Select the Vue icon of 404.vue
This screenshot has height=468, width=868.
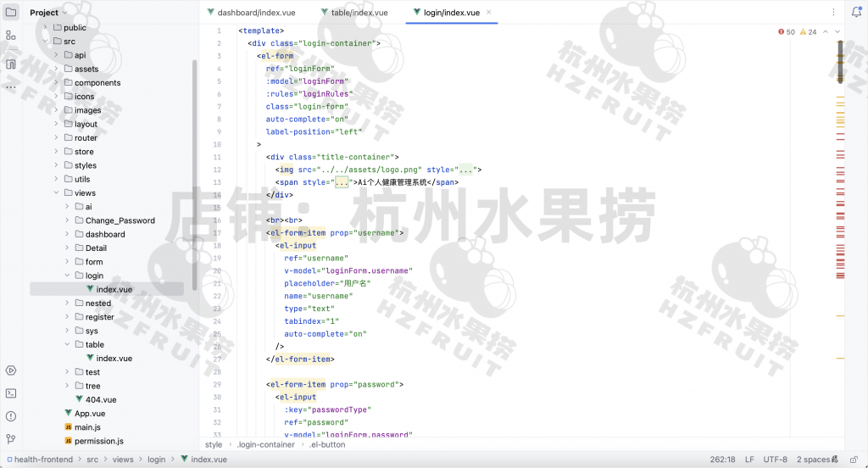click(79, 399)
